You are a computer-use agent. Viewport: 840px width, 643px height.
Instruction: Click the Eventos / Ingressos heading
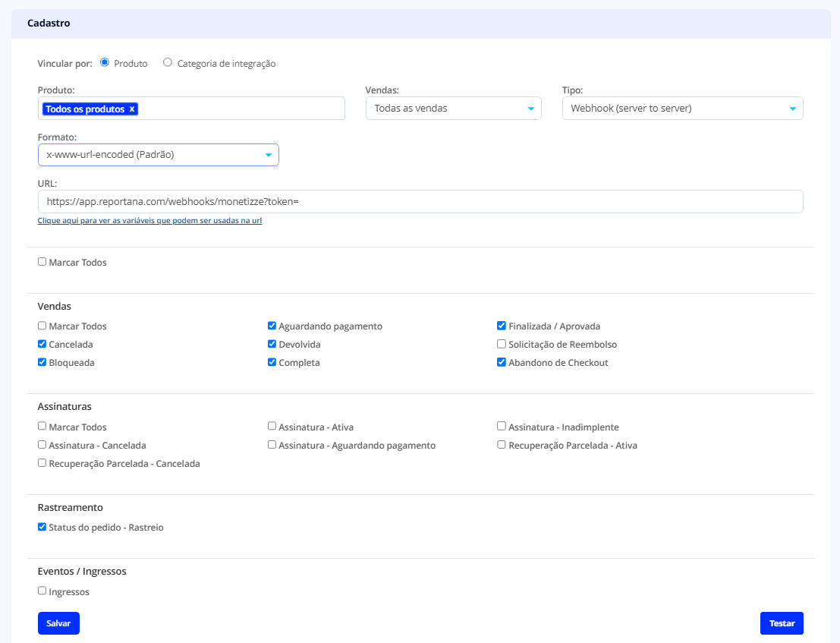click(x=82, y=571)
